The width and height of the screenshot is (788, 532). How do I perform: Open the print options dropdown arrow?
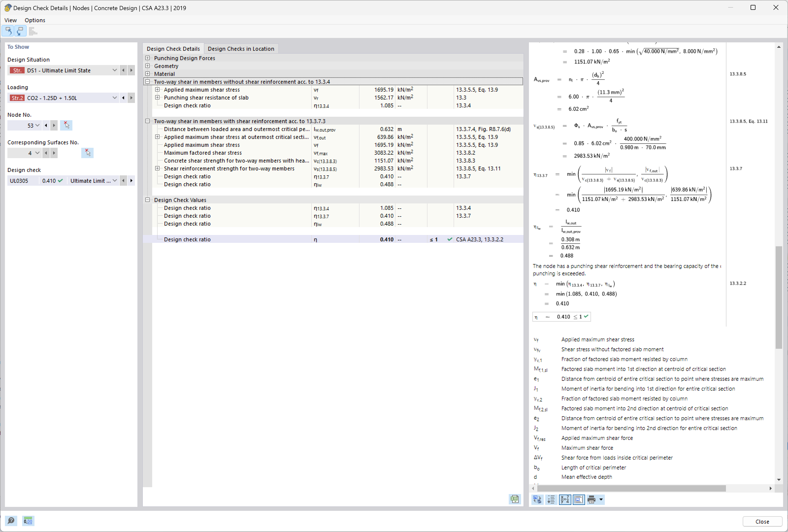tap(601, 499)
